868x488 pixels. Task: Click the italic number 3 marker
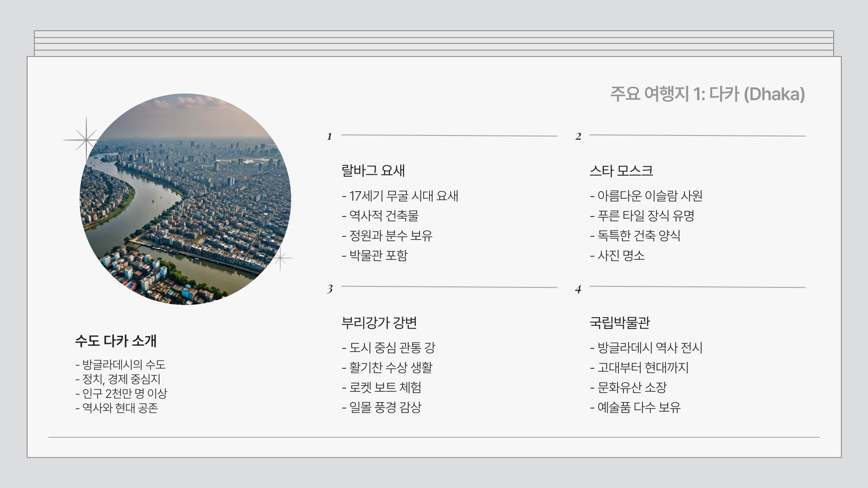click(330, 289)
